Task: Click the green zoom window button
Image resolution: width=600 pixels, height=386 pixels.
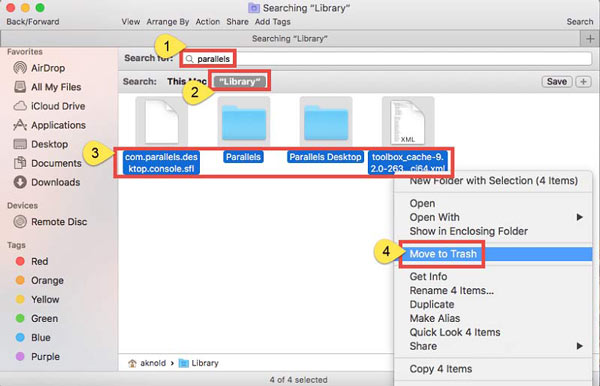Action: [x=40, y=7]
